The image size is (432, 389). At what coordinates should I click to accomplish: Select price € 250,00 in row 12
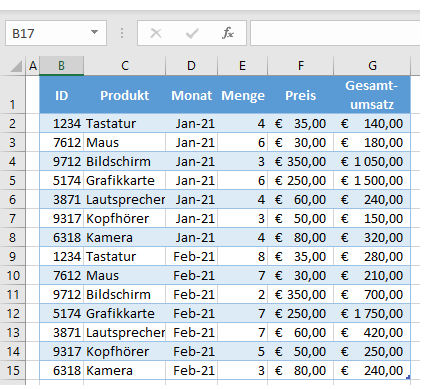click(x=300, y=313)
